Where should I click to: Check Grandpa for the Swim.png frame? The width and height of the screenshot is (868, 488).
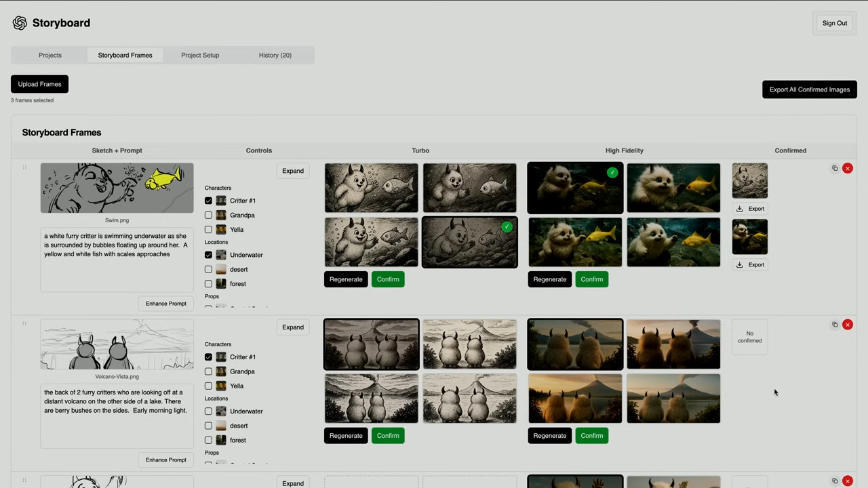pos(208,215)
